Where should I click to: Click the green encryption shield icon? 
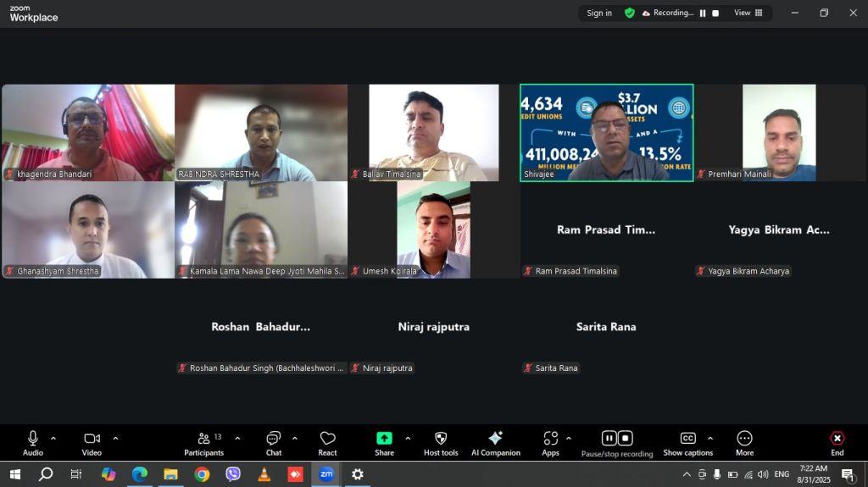(630, 13)
